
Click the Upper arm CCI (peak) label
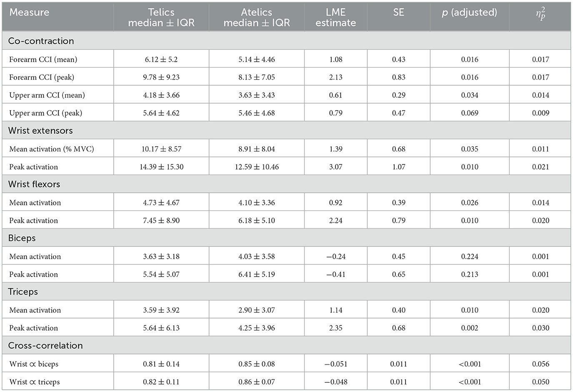tap(45, 113)
